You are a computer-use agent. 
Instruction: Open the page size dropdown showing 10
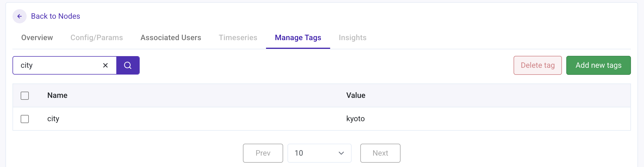pyautogui.click(x=319, y=153)
